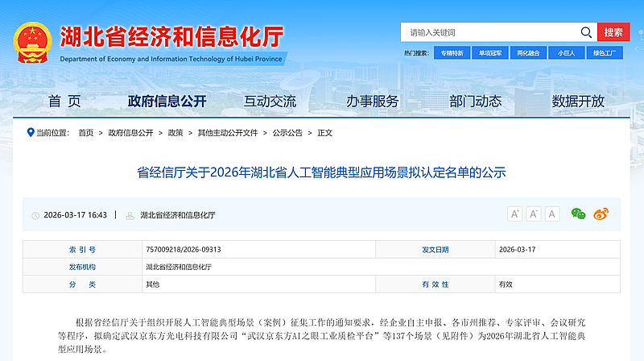Increase font size with A+ icon

click(515, 214)
